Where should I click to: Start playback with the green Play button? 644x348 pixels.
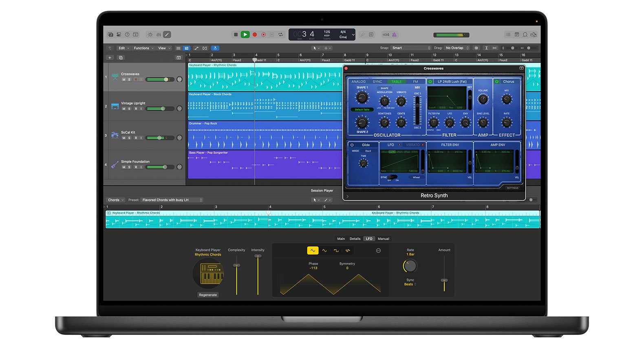[245, 35]
